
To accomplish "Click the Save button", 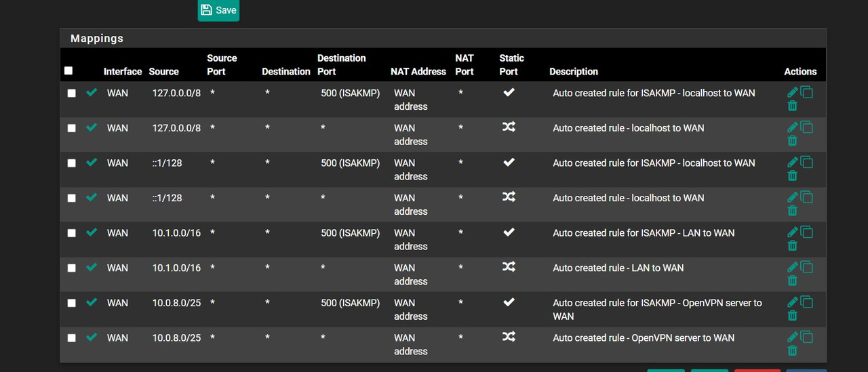I will (218, 10).
